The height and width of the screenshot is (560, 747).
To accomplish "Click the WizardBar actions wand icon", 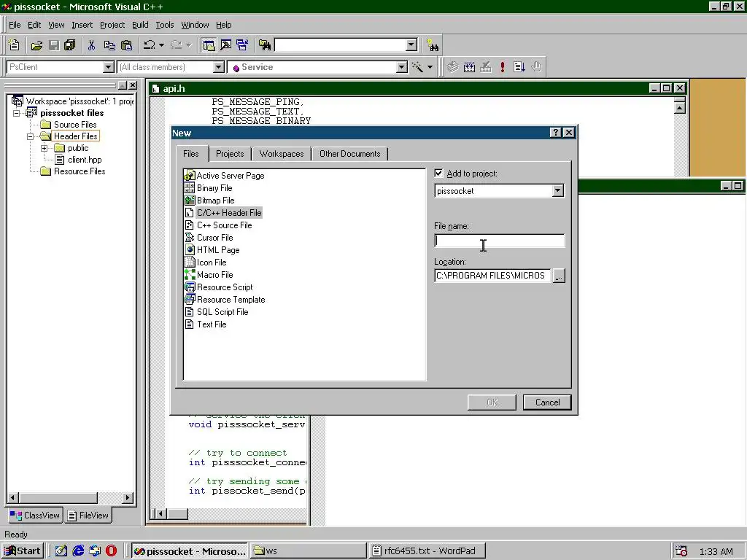I will [x=417, y=67].
